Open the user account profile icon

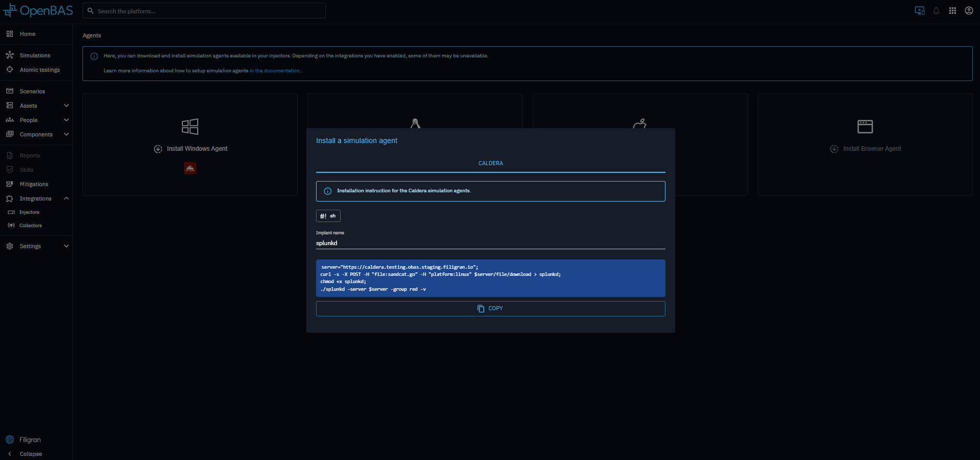pyautogui.click(x=969, y=11)
